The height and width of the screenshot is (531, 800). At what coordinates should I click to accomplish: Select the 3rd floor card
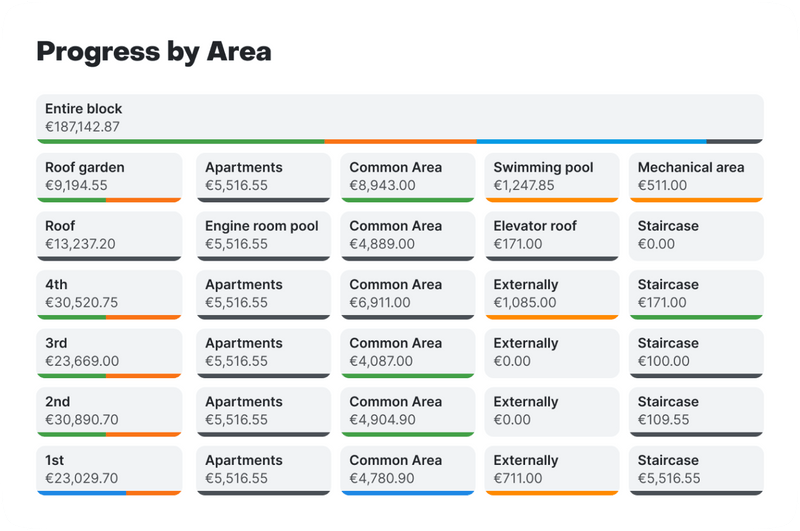[109, 352]
